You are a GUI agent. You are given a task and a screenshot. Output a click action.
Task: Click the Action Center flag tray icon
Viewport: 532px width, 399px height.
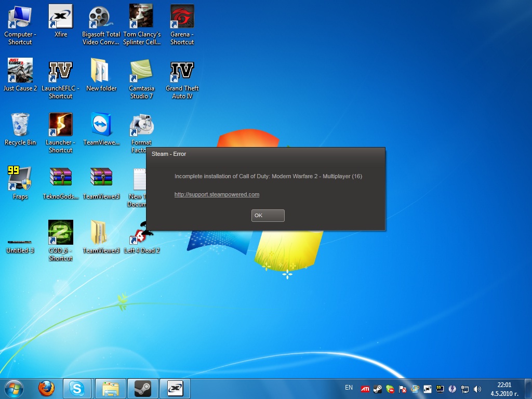click(x=403, y=389)
